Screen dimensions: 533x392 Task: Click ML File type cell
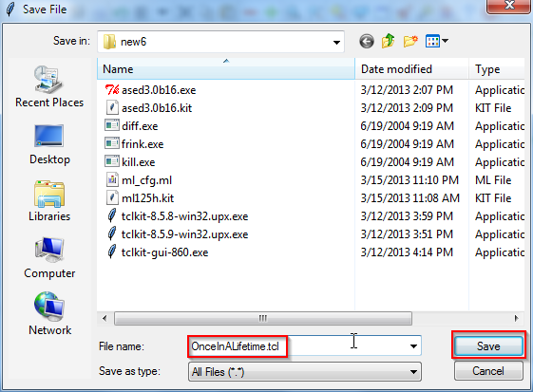click(493, 180)
